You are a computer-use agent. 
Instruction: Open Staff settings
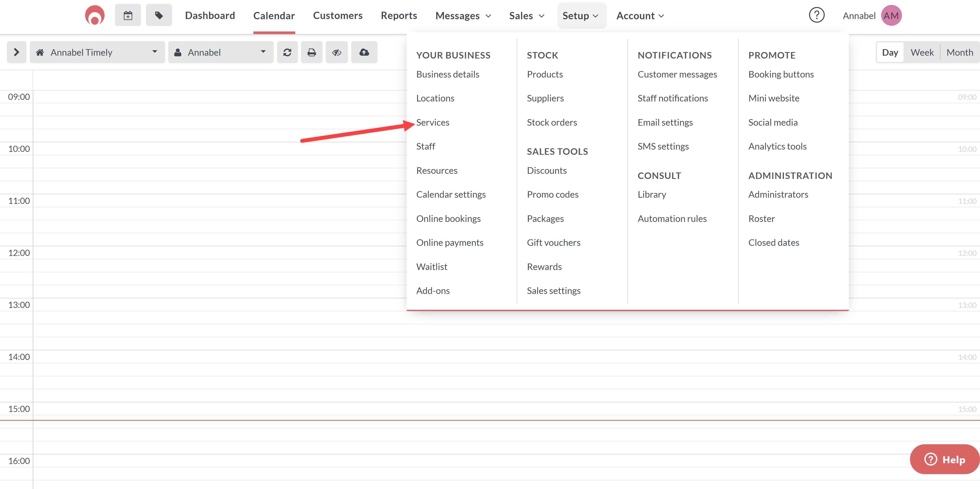pyautogui.click(x=426, y=146)
